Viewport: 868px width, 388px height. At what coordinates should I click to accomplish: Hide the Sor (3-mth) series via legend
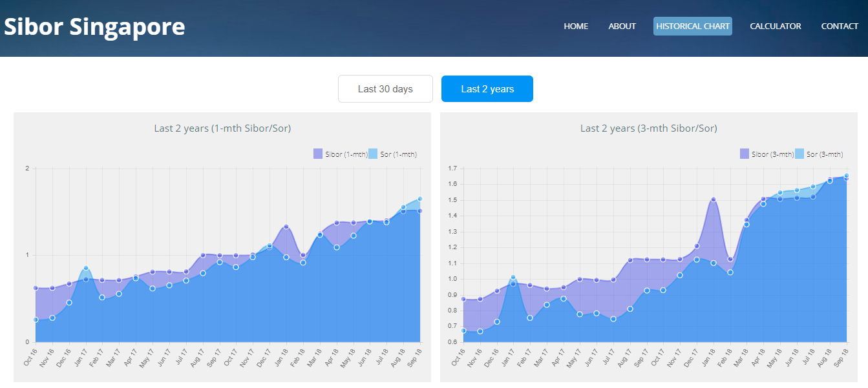799,154
